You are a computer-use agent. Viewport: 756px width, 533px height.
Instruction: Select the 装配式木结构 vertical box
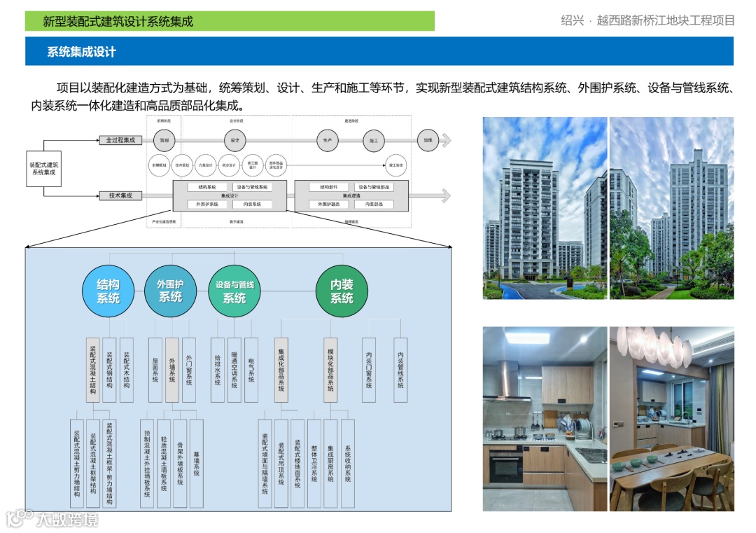(x=126, y=370)
